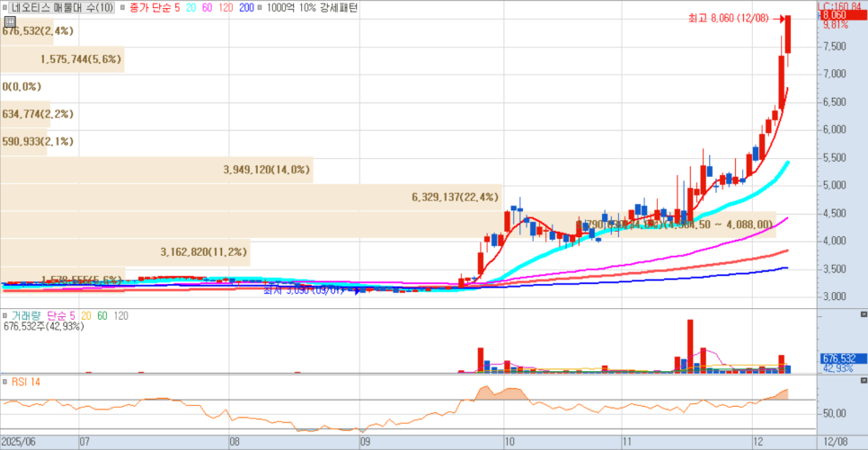This screenshot has width=868, height=450.
Task: Click the 12/08 current date label
Action: click(x=836, y=442)
